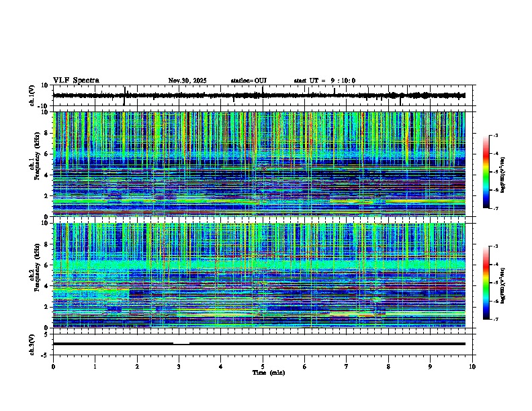Click the time axis tick label "7"
Screen dimensions: 532x411
coord(347,367)
